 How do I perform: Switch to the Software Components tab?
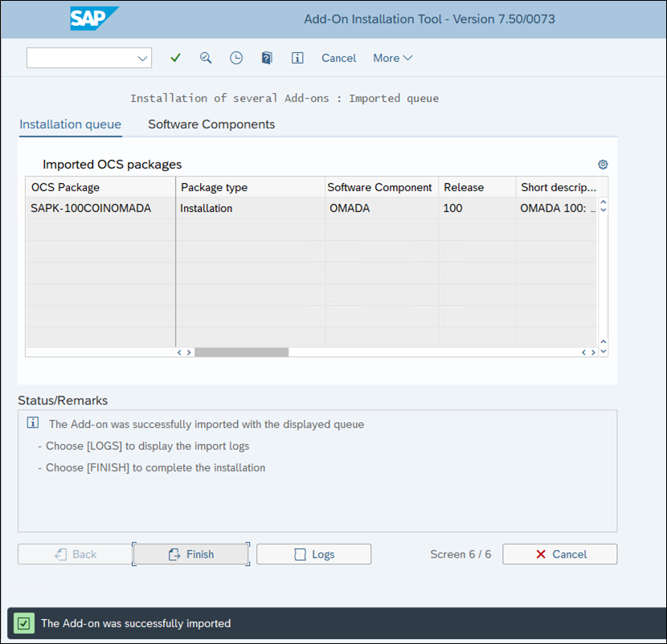(x=211, y=124)
